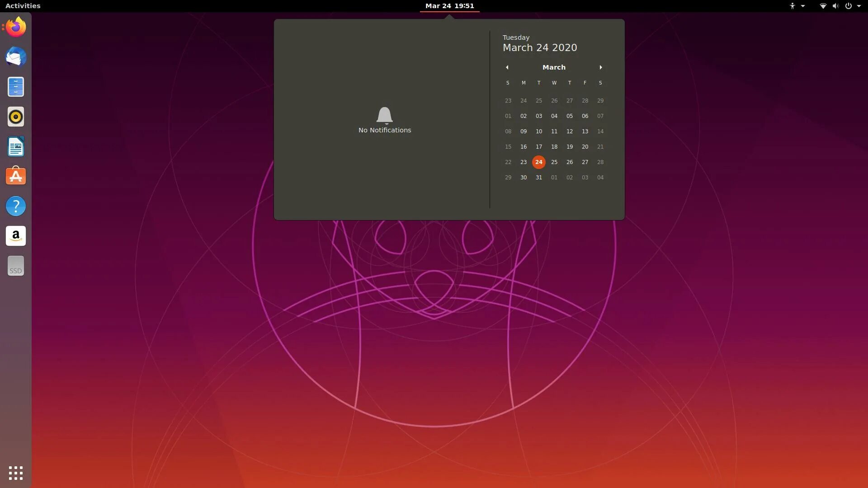This screenshot has height=488, width=868.
Task: Click the volume speaker icon
Action: click(835, 6)
